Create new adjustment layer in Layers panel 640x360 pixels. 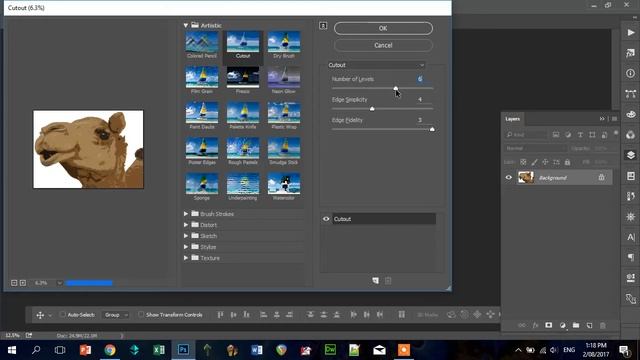pos(562,325)
